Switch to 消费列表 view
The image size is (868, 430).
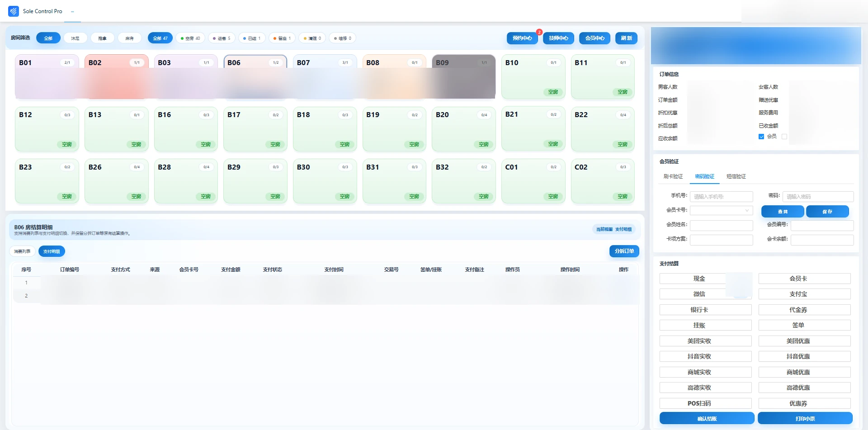pos(22,251)
